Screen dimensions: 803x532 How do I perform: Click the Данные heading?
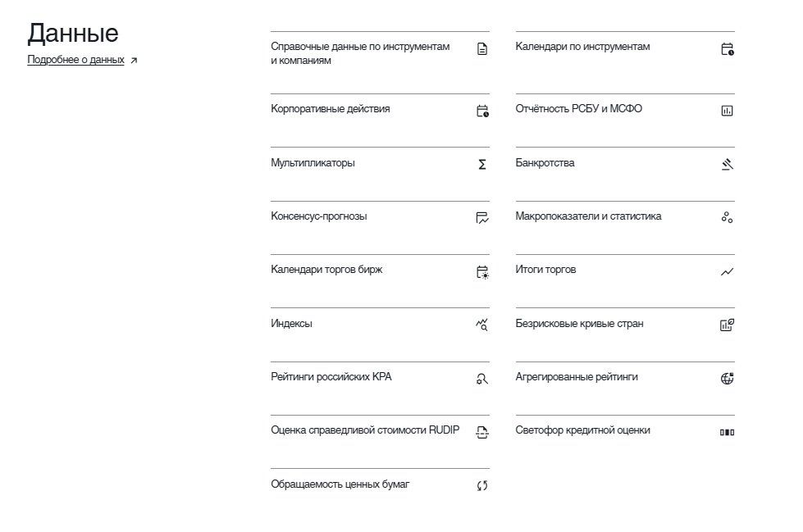tap(73, 34)
